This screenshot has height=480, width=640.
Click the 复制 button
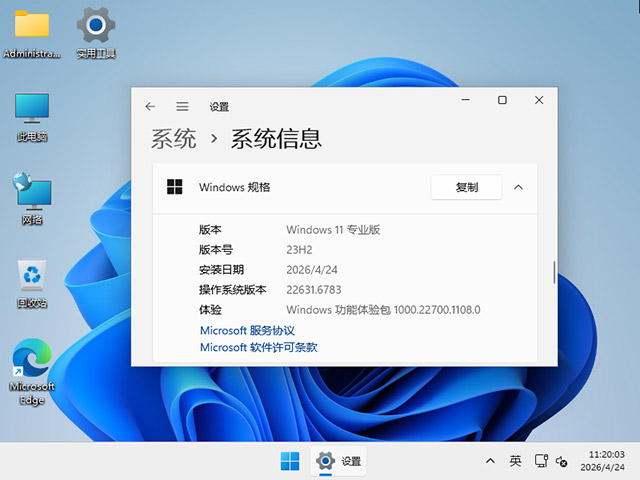466,187
